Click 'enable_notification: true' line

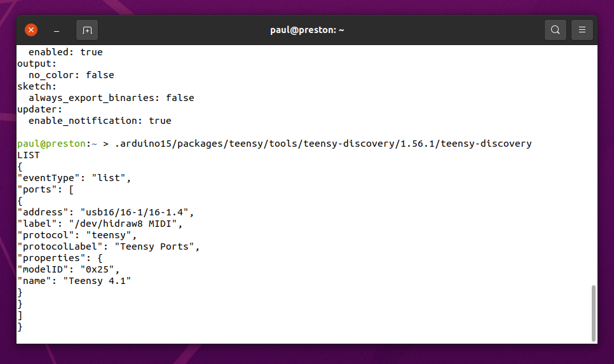(100, 121)
